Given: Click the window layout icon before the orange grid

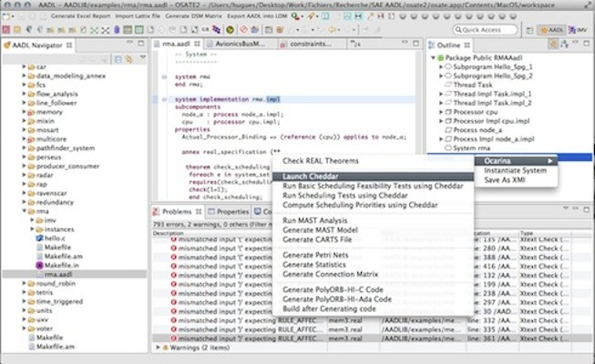Looking at the screenshot, I should point(269,29).
